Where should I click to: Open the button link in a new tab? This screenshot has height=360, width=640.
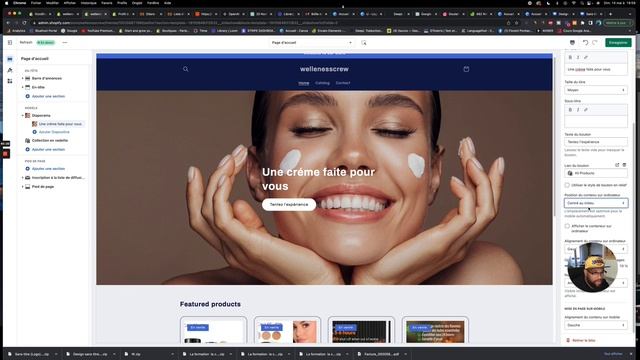(x=617, y=165)
